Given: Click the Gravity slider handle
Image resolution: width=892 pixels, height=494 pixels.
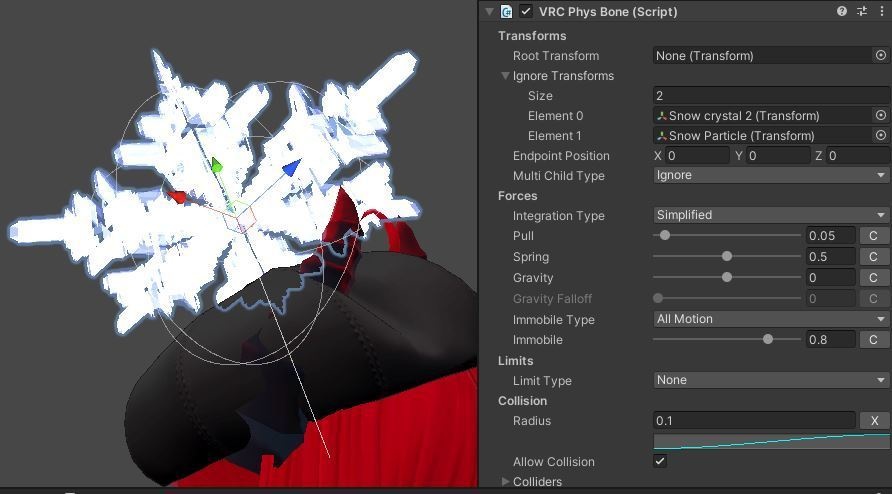Looking at the screenshot, I should click(726, 277).
